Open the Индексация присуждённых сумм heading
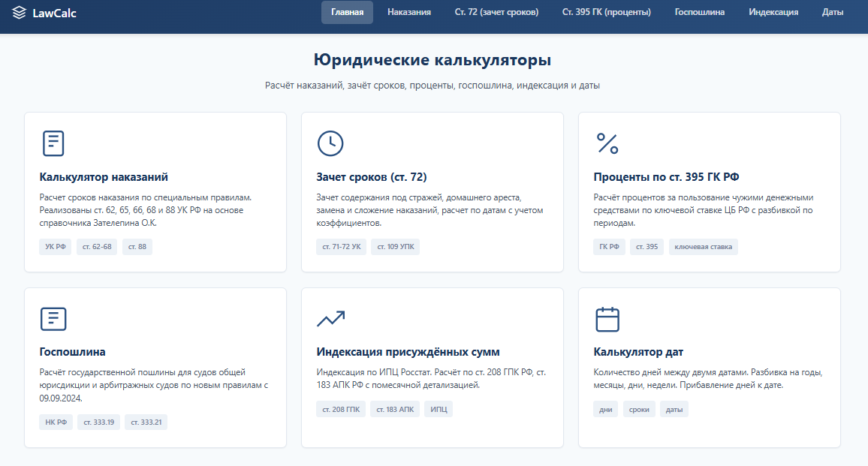Image resolution: width=868 pixels, height=466 pixels. (408, 352)
